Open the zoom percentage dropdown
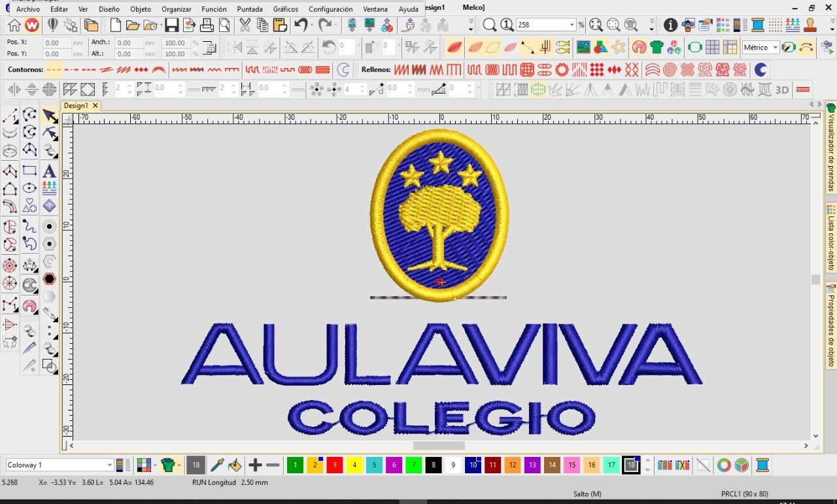The image size is (837, 504). [571, 25]
